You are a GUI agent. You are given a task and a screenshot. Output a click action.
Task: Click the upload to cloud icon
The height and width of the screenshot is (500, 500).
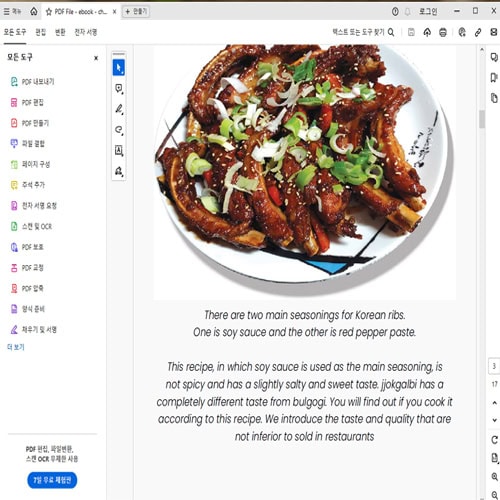coord(427,32)
